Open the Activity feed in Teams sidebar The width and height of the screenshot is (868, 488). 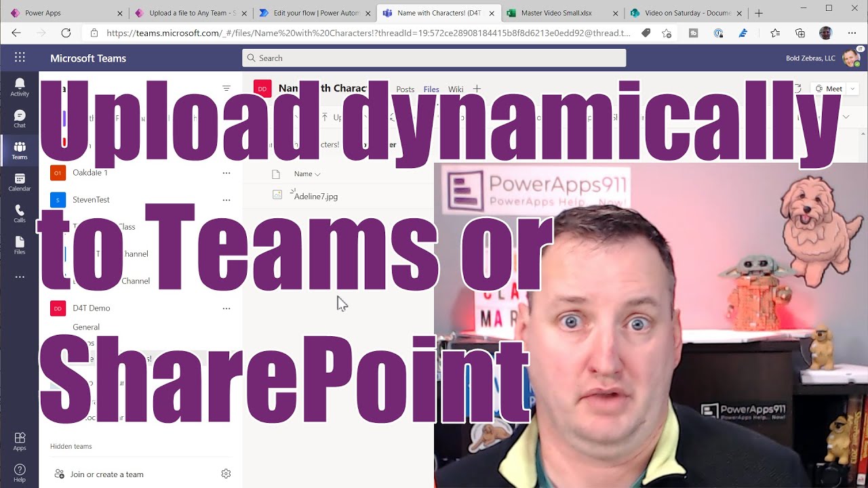click(x=20, y=87)
